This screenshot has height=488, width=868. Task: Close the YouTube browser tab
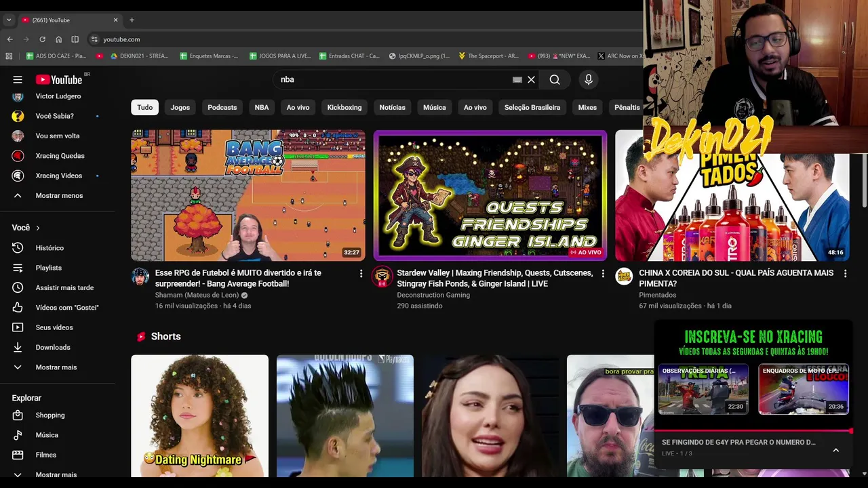click(115, 20)
